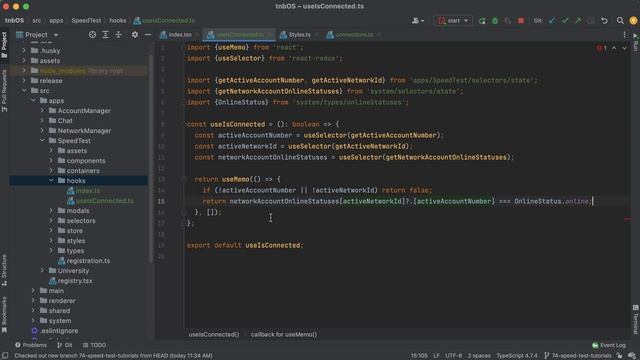Click the orange IDE updates icon

point(633,20)
